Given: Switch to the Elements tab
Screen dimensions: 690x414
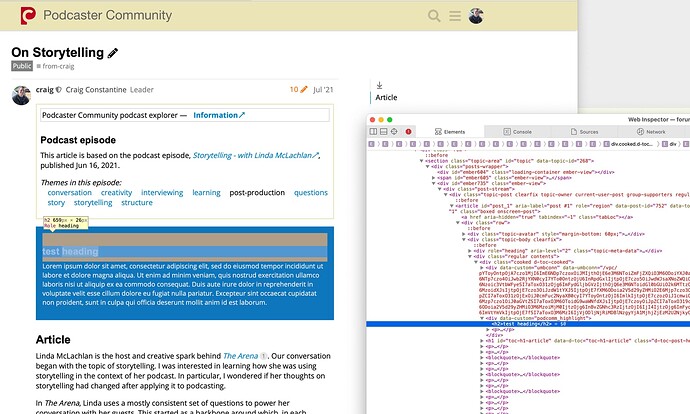Looking at the screenshot, I should click(x=450, y=132).
